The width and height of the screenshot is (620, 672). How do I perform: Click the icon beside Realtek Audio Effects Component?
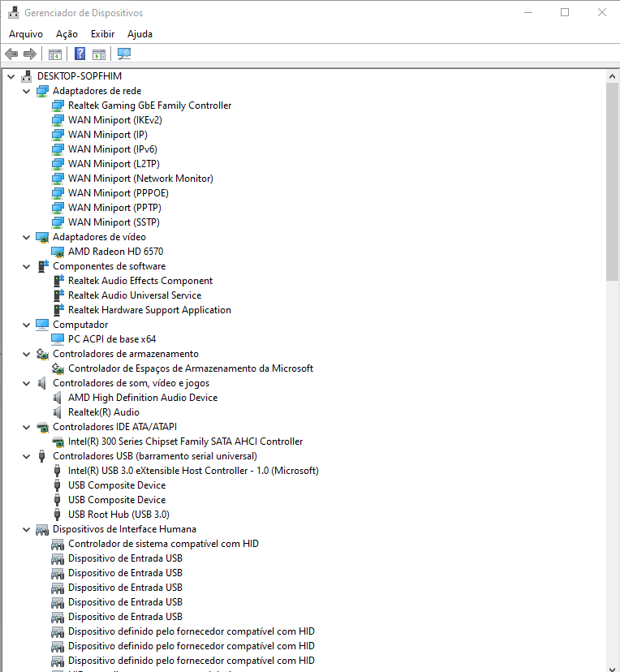(58, 281)
